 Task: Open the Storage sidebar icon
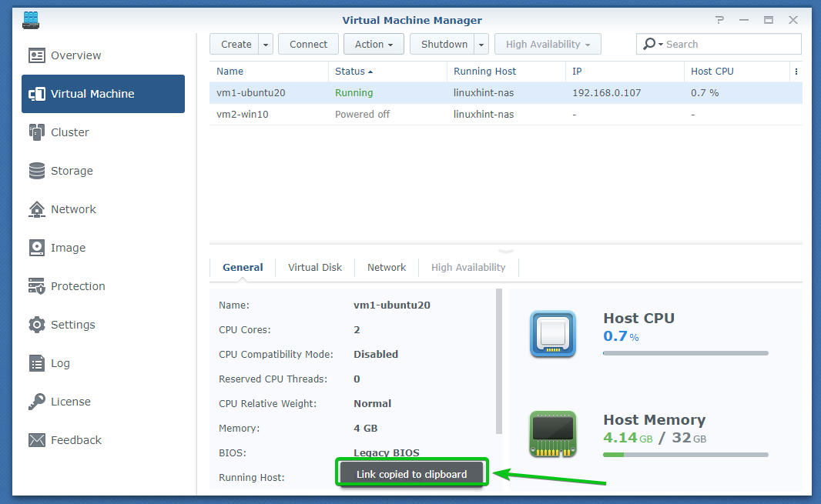(x=37, y=171)
